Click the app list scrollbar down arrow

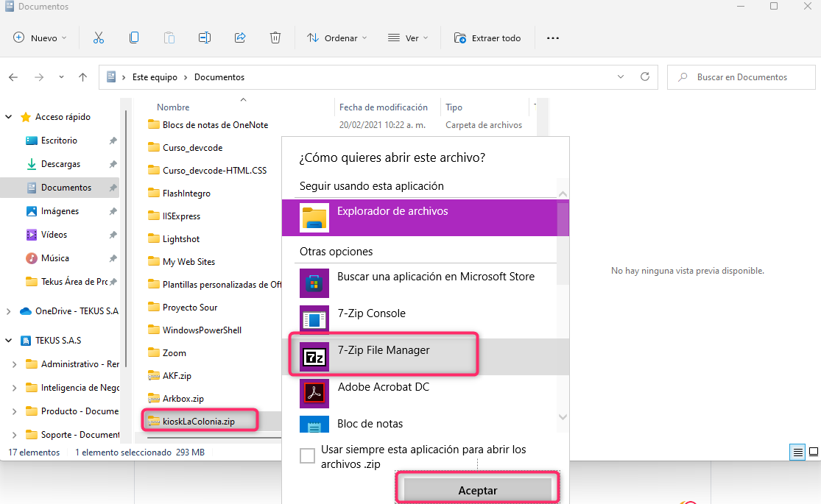tap(563, 417)
